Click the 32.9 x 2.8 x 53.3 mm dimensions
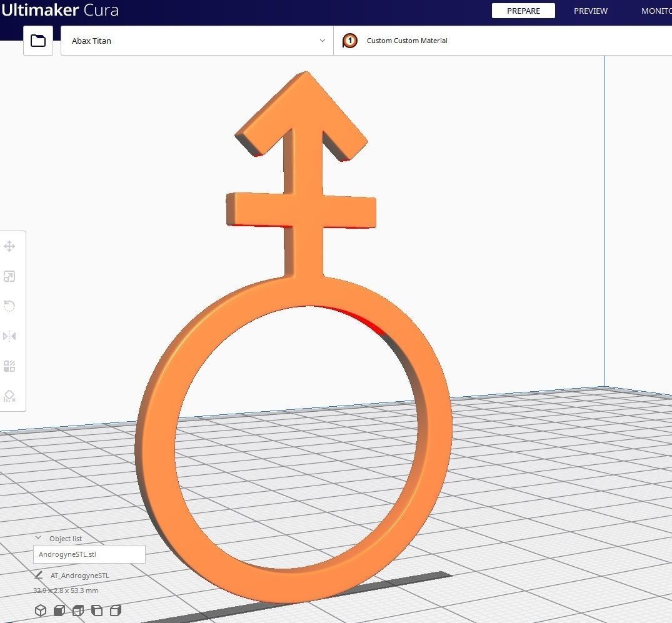Image resolution: width=672 pixels, height=623 pixels. pos(66,591)
